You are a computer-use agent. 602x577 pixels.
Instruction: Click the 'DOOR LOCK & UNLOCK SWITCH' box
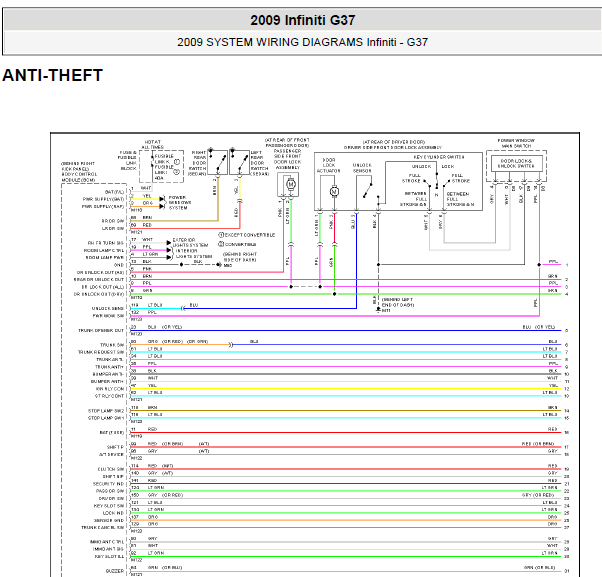pos(516,164)
